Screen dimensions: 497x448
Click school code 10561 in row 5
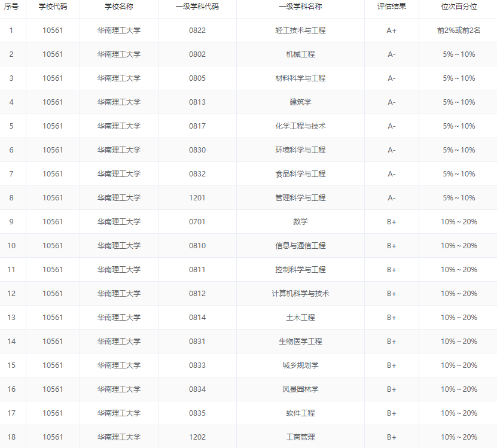pyautogui.click(x=53, y=126)
